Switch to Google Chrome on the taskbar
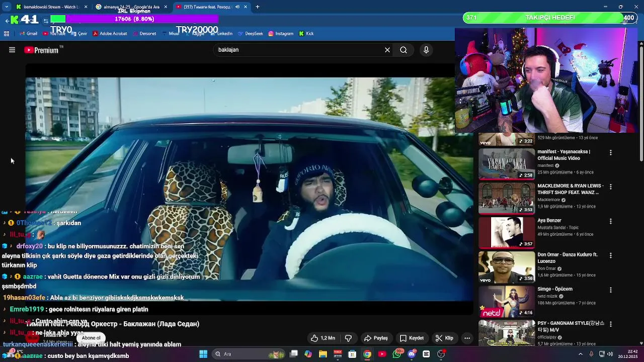The height and width of the screenshot is (362, 644). [367, 354]
